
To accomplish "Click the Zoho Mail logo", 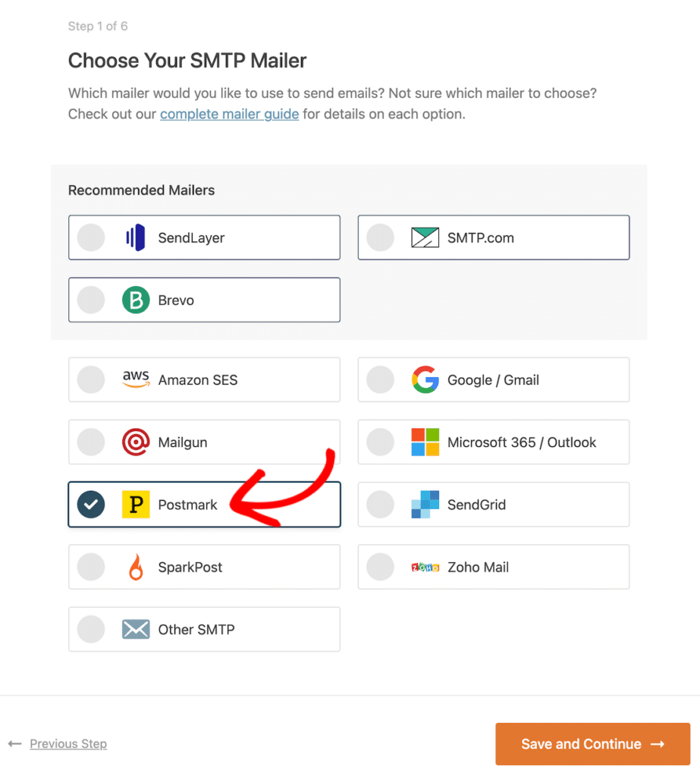I will 425,568.
